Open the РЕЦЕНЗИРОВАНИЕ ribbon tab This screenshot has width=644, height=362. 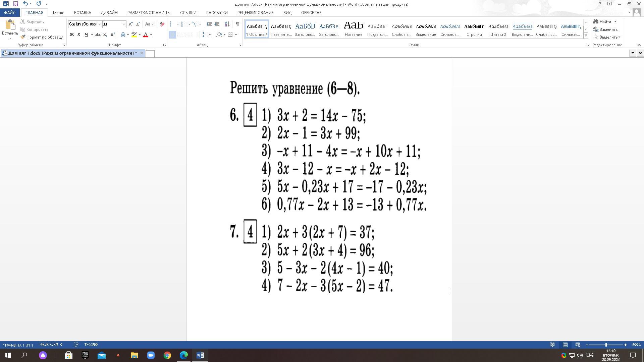click(255, 12)
